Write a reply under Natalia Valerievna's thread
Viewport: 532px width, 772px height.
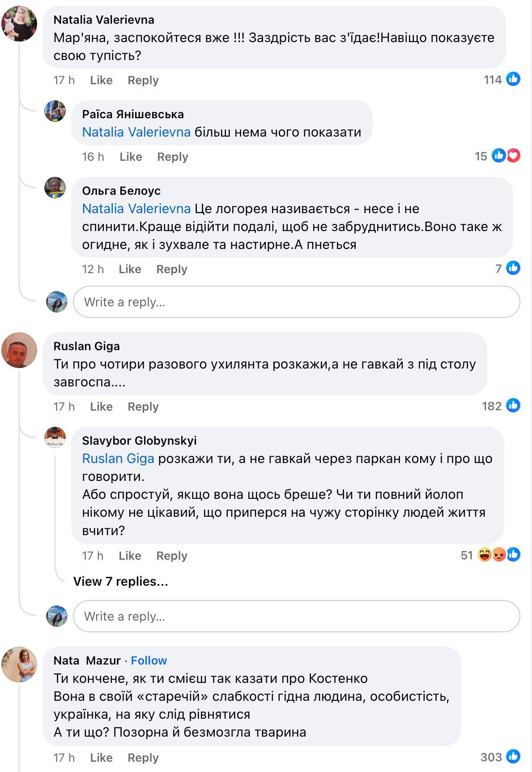pyautogui.click(x=296, y=302)
